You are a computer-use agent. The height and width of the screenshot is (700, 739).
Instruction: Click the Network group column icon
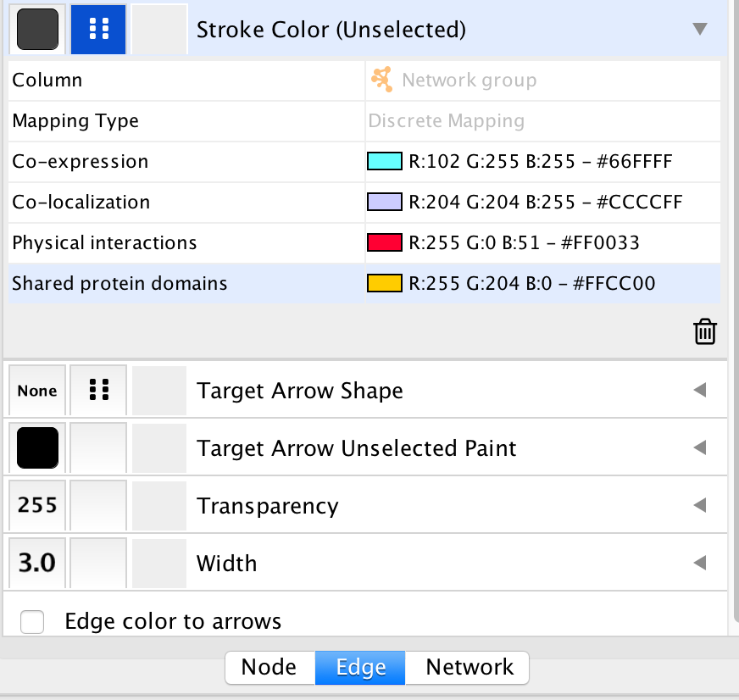(382, 81)
